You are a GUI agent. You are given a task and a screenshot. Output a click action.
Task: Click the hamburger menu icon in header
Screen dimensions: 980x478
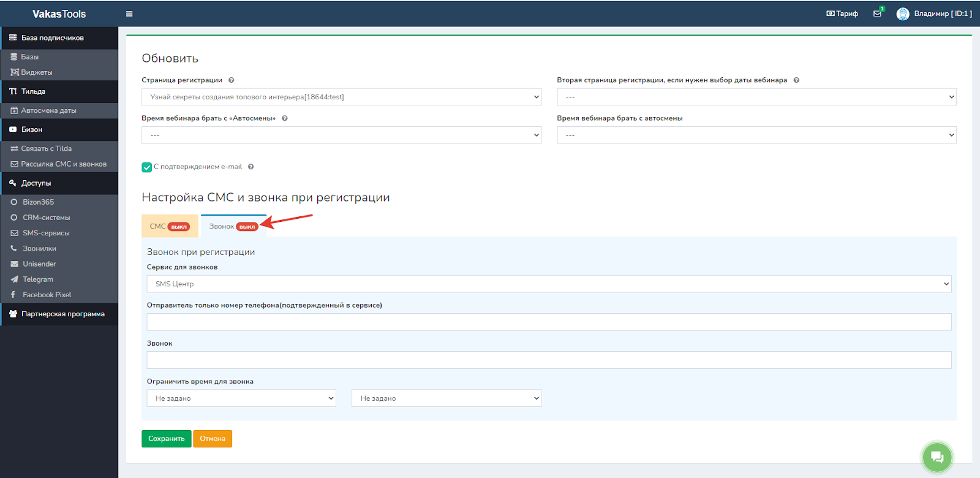(x=129, y=14)
